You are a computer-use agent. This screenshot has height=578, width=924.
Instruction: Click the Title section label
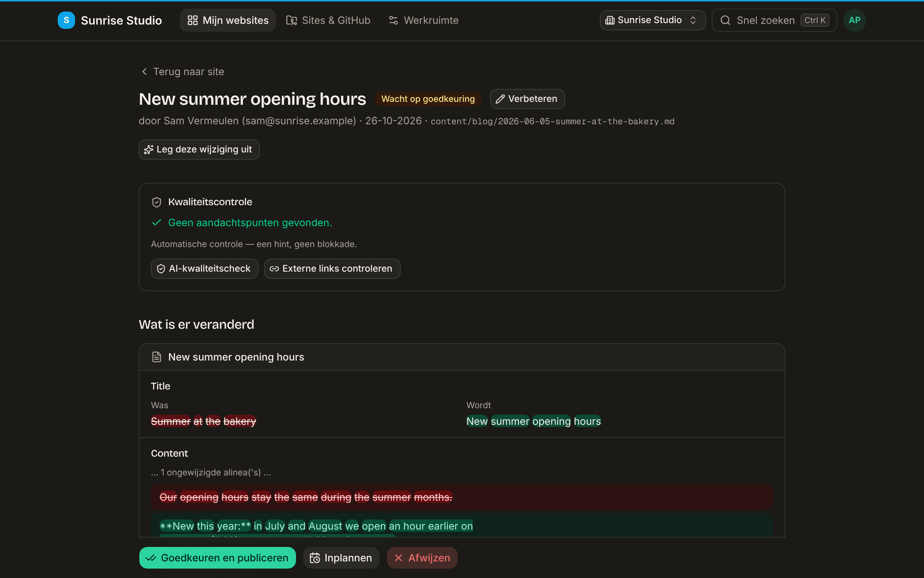pos(160,386)
